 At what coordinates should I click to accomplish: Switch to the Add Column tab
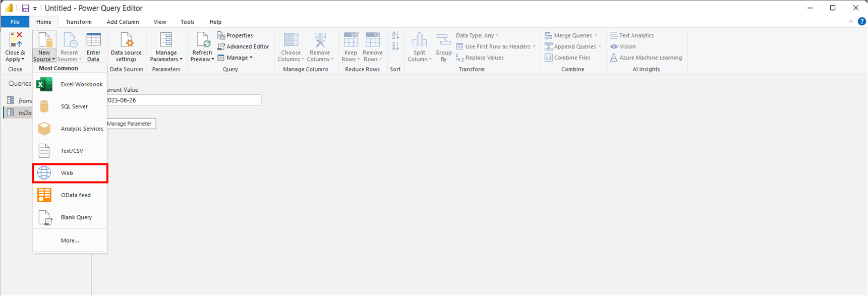pos(123,22)
